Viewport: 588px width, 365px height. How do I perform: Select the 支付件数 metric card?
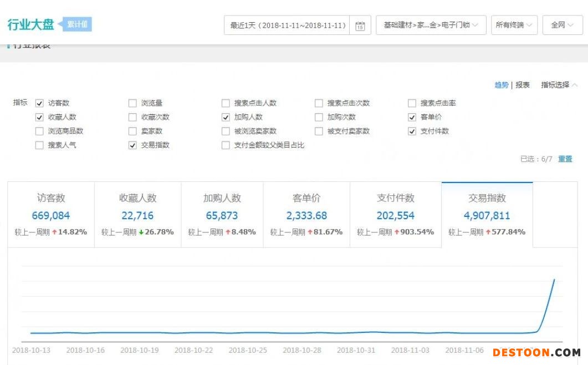(396, 215)
